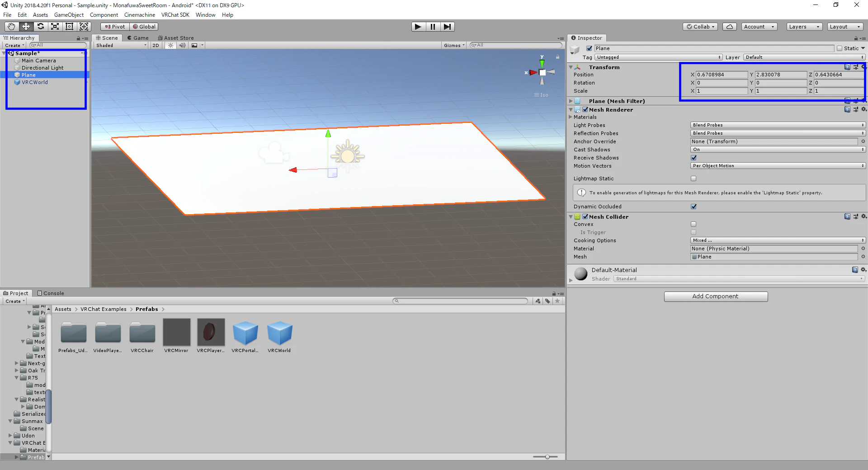The height and width of the screenshot is (470, 868).
Task: Enable Lightmap Static checkbox
Action: click(x=693, y=179)
